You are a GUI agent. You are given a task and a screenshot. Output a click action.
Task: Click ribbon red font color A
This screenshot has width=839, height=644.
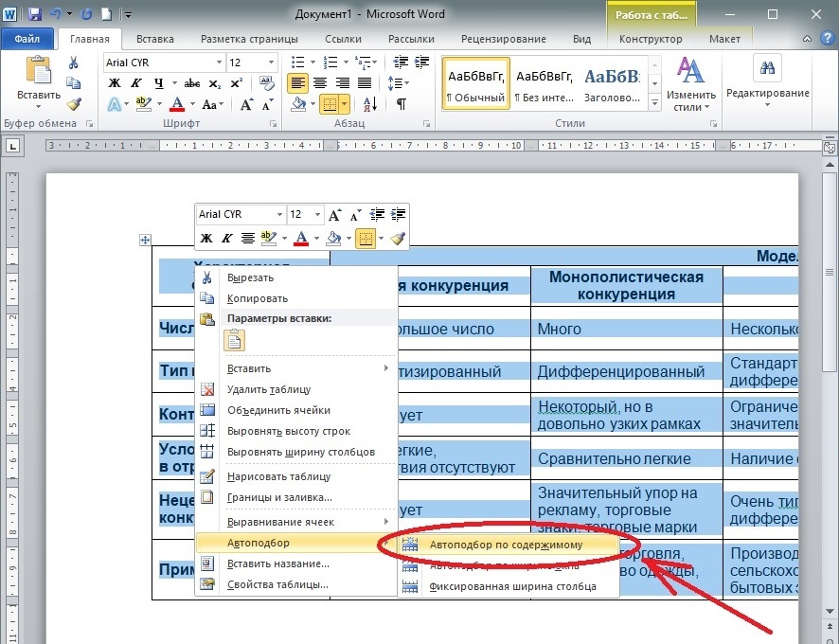pos(178,104)
